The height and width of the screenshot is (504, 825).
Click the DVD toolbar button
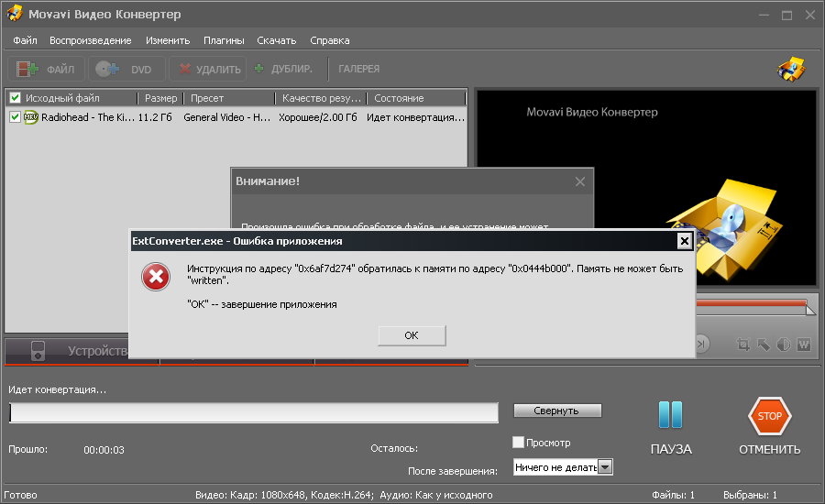click(x=126, y=69)
